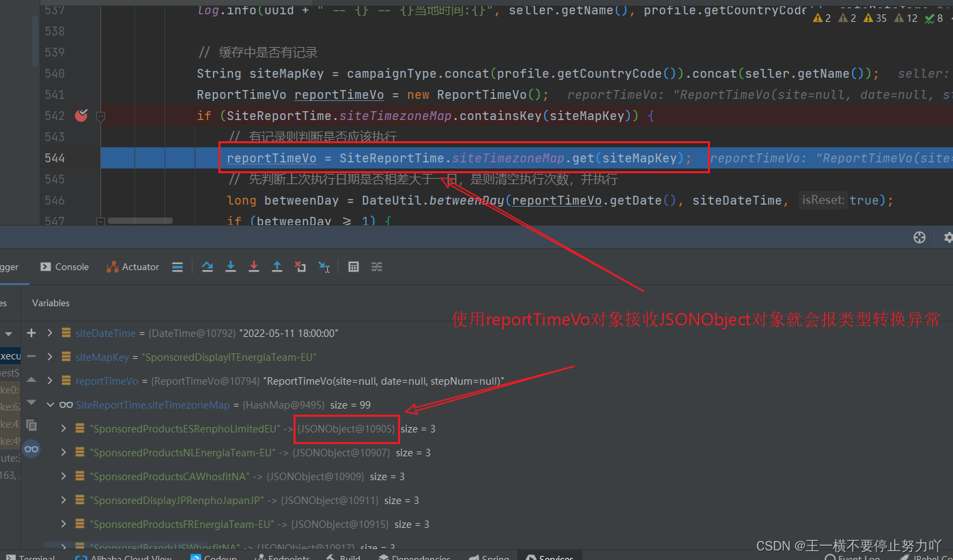Select line number 546 in the gutter
The image size is (953, 560).
coord(53,201)
